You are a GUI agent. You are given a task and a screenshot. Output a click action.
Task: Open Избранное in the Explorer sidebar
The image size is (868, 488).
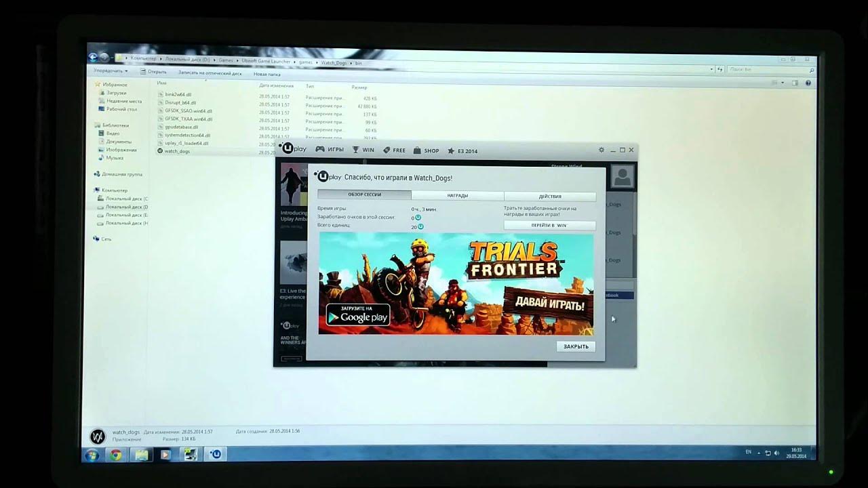(x=111, y=85)
